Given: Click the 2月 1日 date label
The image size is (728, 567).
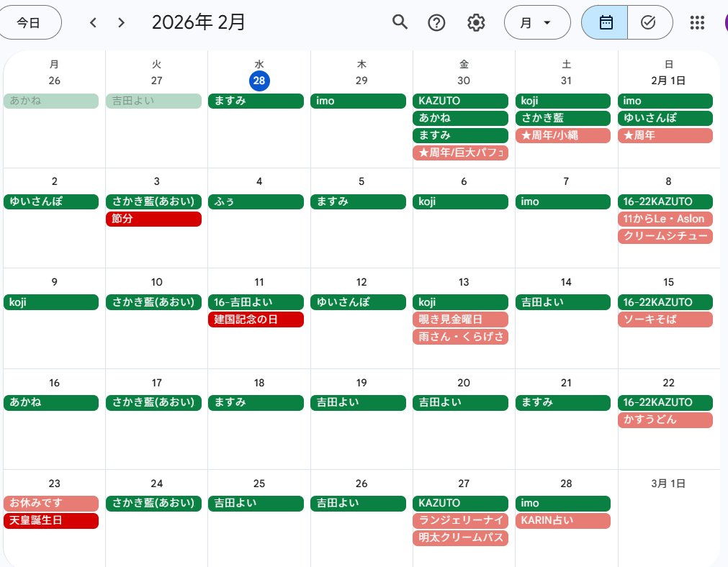Looking at the screenshot, I should coord(668,81).
